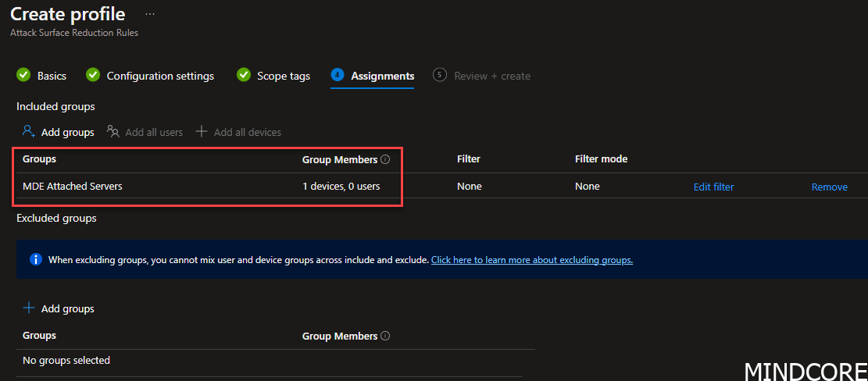The width and height of the screenshot is (868, 381).
Task: Click the Add all users button
Action: point(145,132)
